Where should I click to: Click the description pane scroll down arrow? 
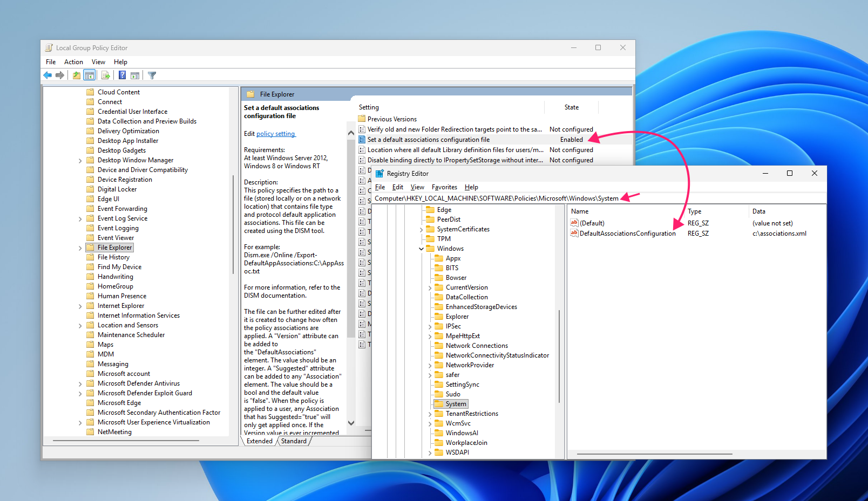pos(351,423)
